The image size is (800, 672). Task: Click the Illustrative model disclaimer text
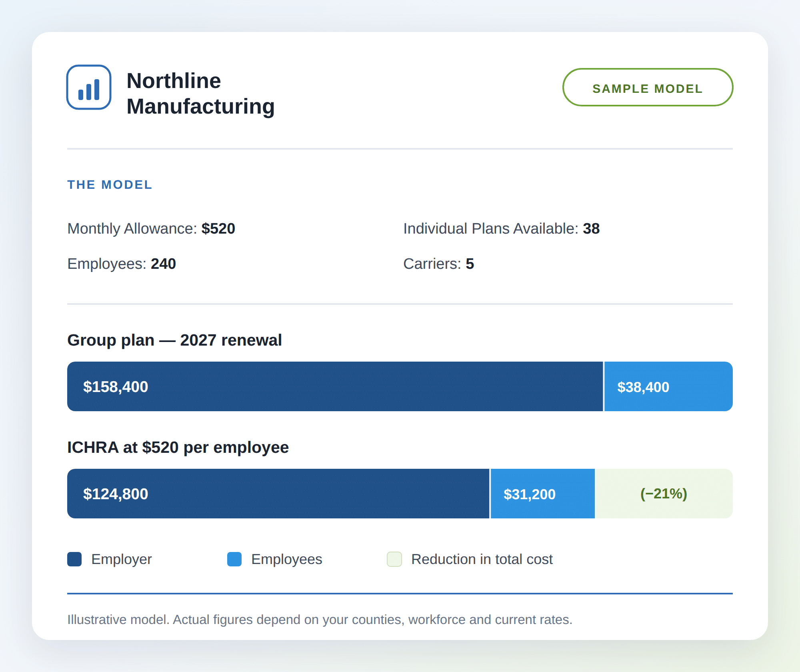click(x=320, y=620)
